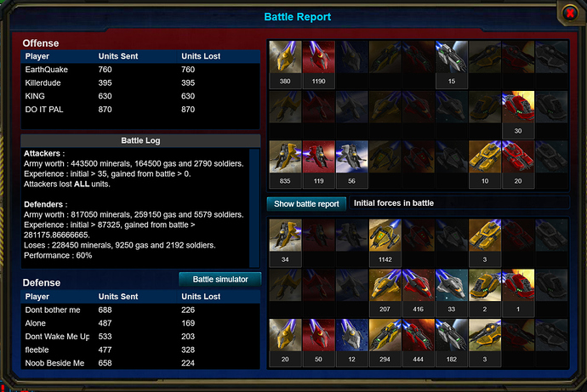Open the Battle simulator
This screenshot has height=392, width=587.
220,280
